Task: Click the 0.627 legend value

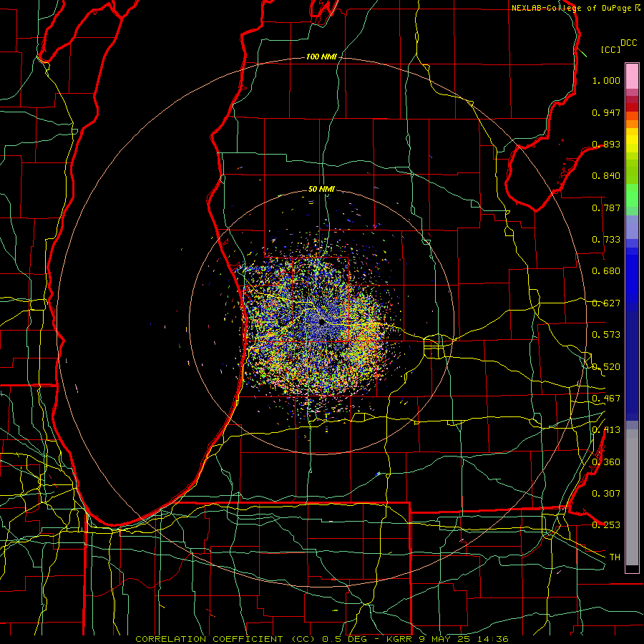Action: tap(606, 303)
